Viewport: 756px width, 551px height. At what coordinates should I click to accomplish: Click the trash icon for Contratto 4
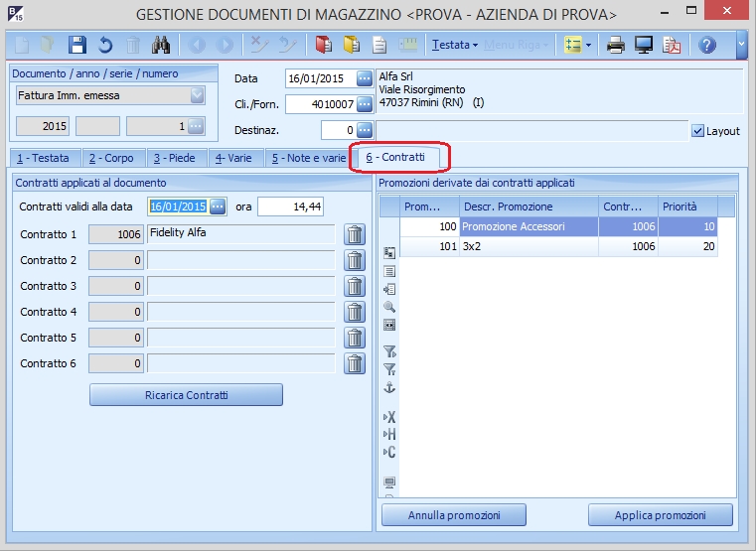coord(355,312)
